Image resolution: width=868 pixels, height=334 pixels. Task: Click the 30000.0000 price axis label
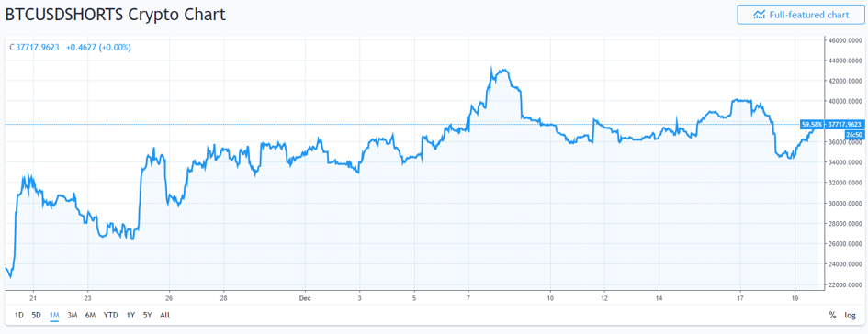pos(845,204)
